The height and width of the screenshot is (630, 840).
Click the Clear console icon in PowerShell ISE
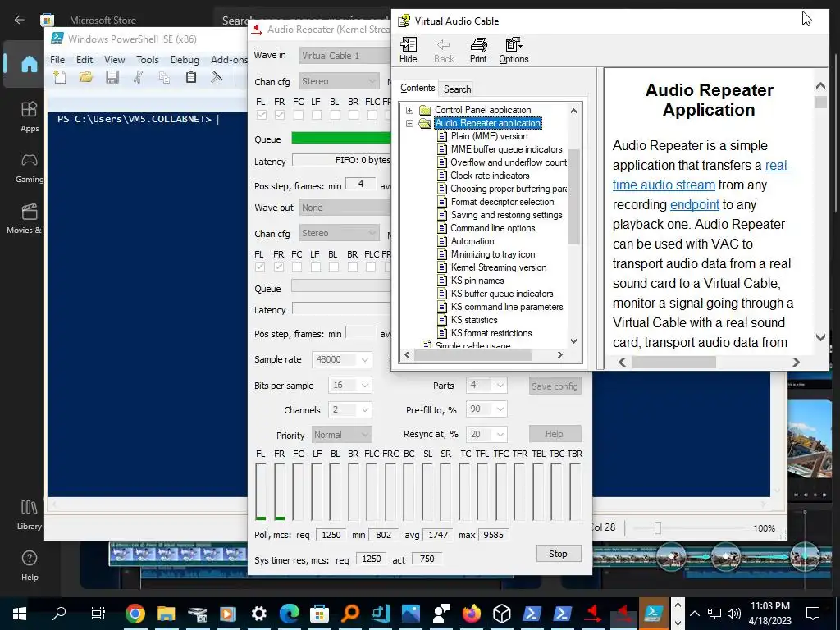coord(217,78)
